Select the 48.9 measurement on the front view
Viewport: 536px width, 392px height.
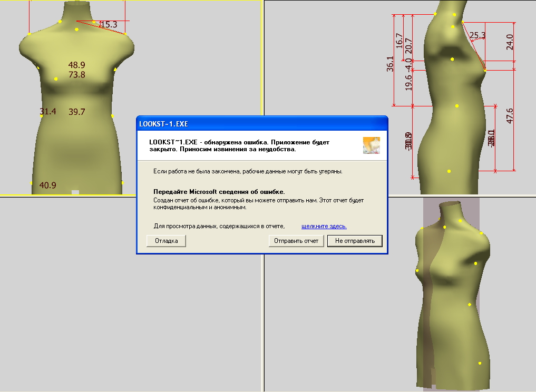click(76, 65)
